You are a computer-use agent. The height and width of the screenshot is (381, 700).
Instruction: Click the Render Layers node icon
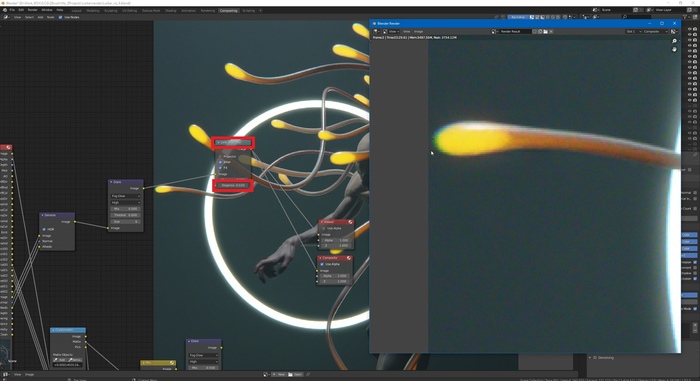[x=8, y=147]
